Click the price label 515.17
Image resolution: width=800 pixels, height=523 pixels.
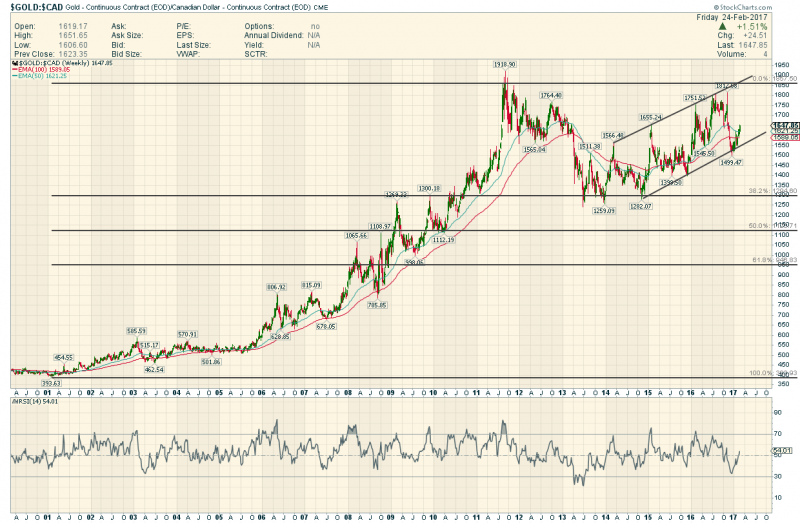[x=149, y=345]
